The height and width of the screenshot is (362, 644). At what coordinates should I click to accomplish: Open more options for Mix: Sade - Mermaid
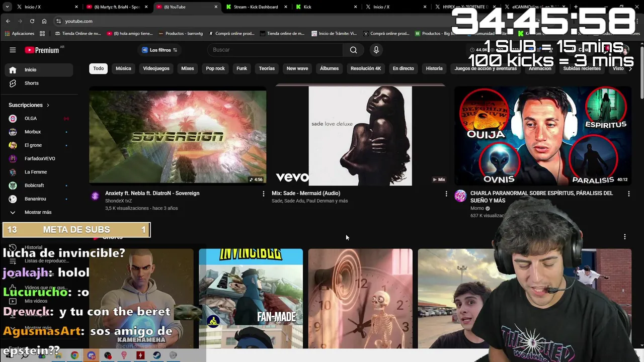(x=446, y=194)
